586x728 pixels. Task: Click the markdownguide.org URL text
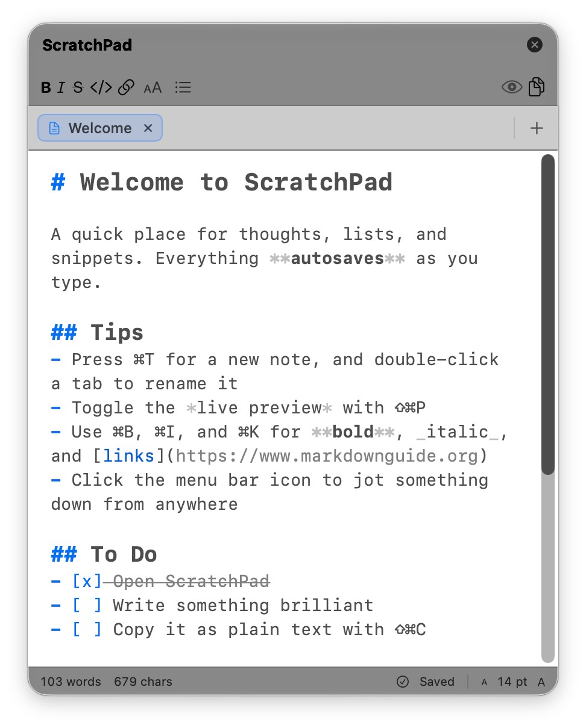[x=327, y=456]
